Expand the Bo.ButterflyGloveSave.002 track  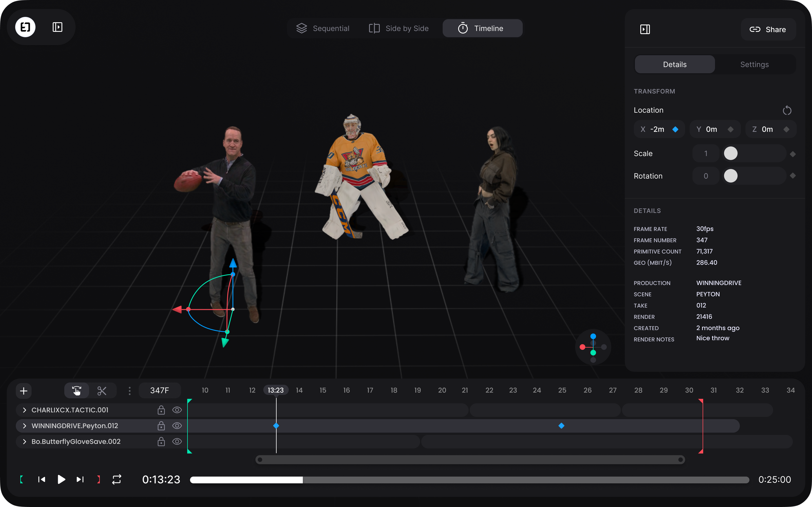[x=25, y=442]
